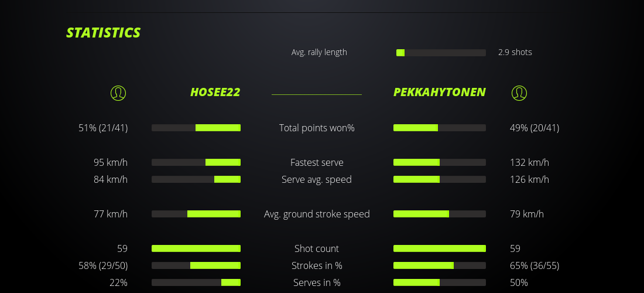Click HOSEE22's Strokes in % bar

tap(196, 265)
